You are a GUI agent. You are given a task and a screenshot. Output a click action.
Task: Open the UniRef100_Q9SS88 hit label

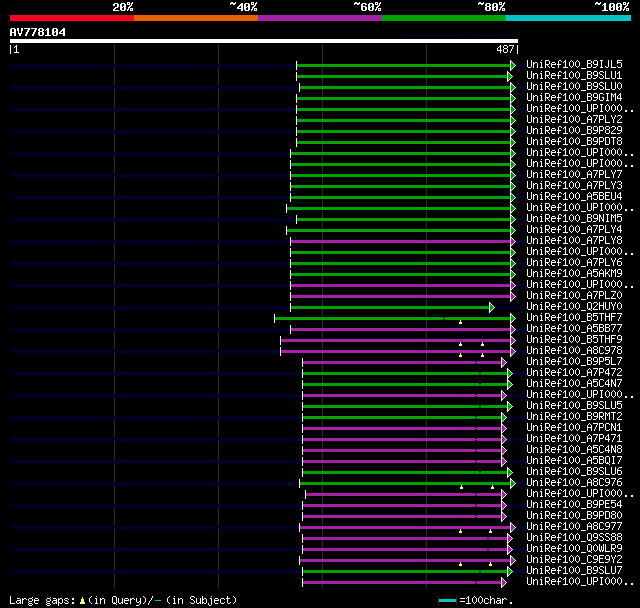click(x=574, y=537)
